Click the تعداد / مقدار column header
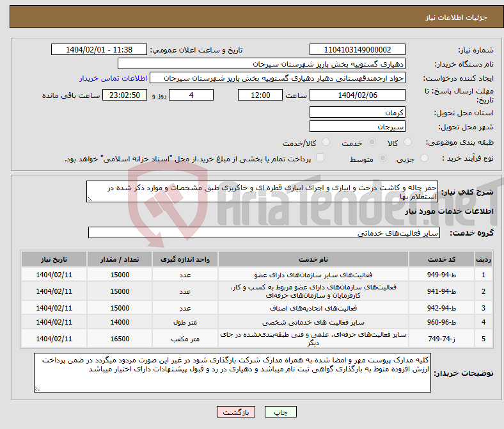Image resolution: width=504 pixels, height=429 pixels. [120, 259]
